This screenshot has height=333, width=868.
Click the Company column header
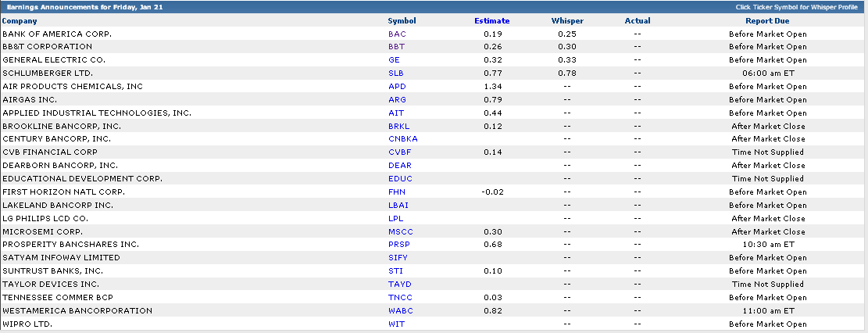pyautogui.click(x=20, y=21)
